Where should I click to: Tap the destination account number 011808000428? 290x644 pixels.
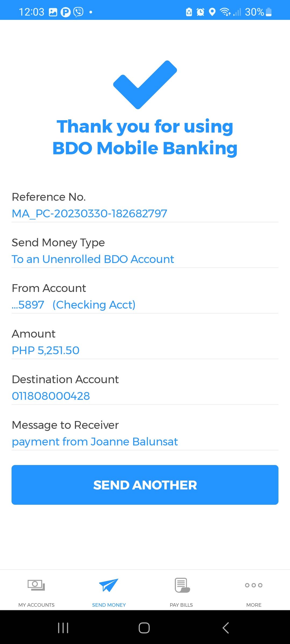(x=51, y=396)
